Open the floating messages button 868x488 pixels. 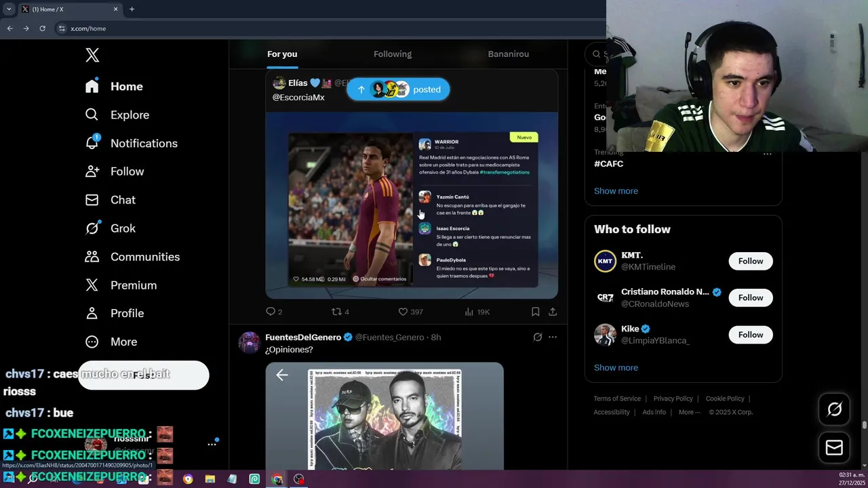pos(834,448)
